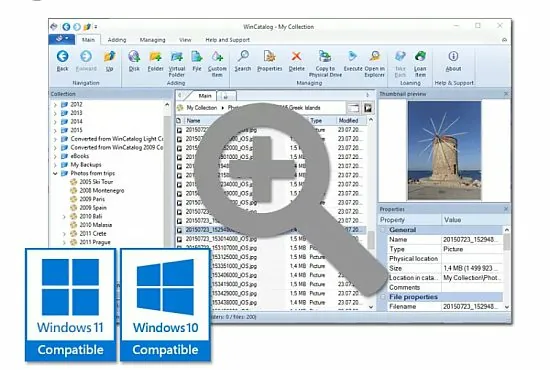Switch to the Adding ribbon tab
The height and width of the screenshot is (370, 550).
117,40
